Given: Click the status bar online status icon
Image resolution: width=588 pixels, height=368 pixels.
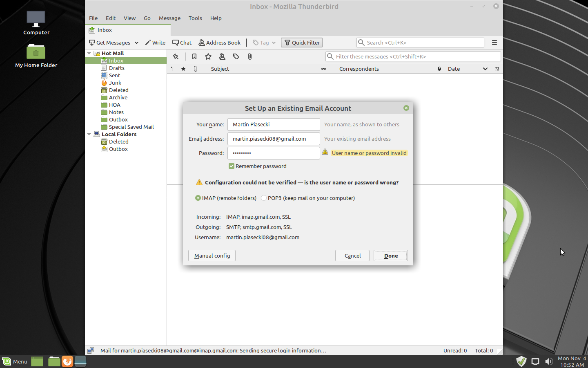Looking at the screenshot, I should click(91, 350).
